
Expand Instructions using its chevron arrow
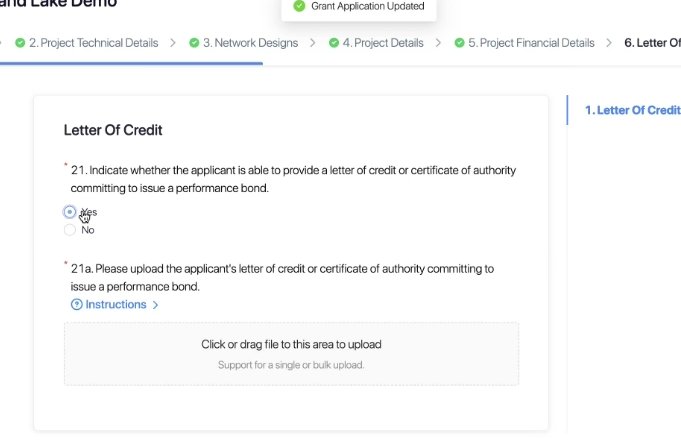point(155,305)
